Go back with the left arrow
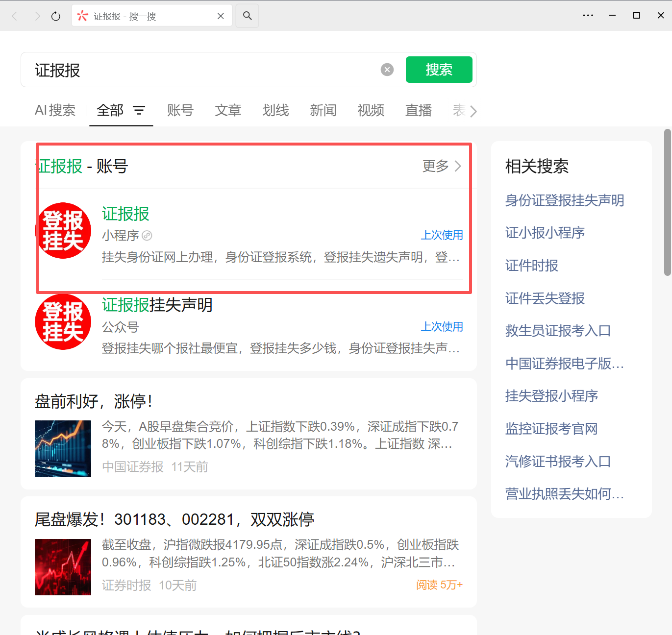The image size is (672, 635). pos(15,16)
